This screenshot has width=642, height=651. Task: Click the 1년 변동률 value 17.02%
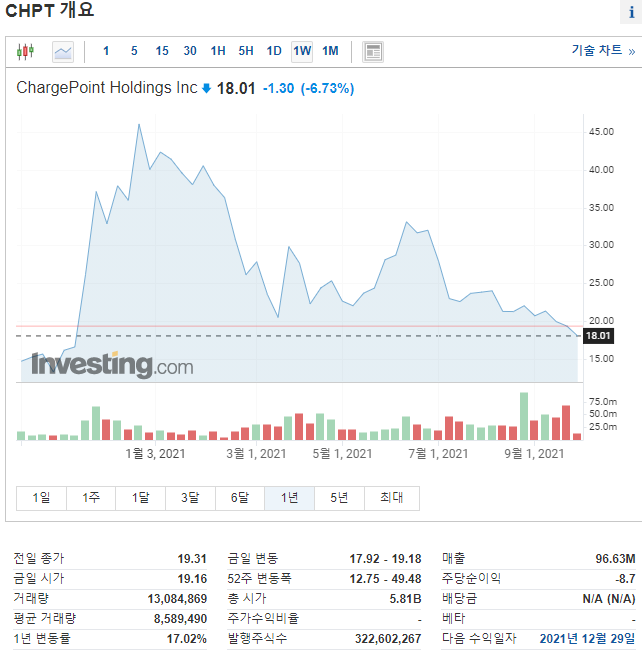pos(187,639)
